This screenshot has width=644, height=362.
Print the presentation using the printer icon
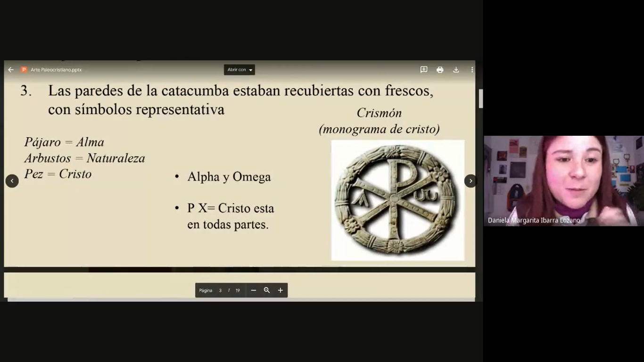pyautogui.click(x=440, y=70)
